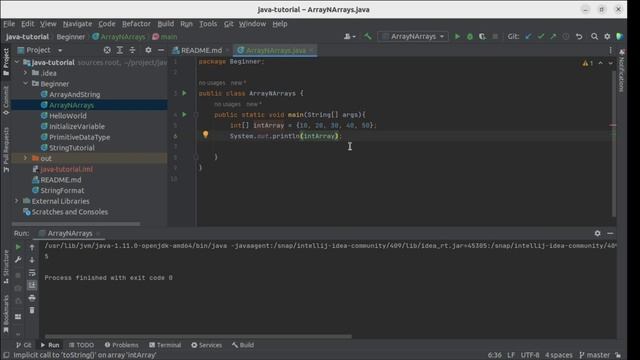Image resolution: width=640 pixels, height=360 pixels.
Task: Collapse the Beginner folder
Action: click(x=25, y=84)
